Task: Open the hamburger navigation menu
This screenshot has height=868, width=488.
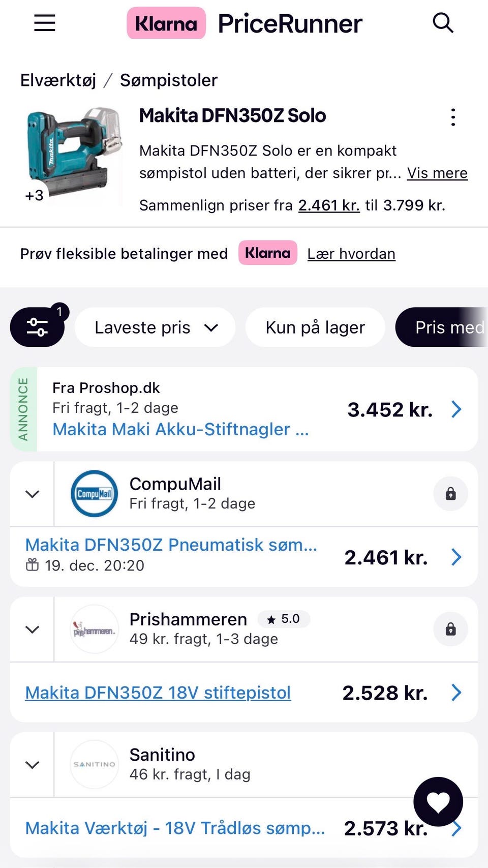Action: pos(45,23)
